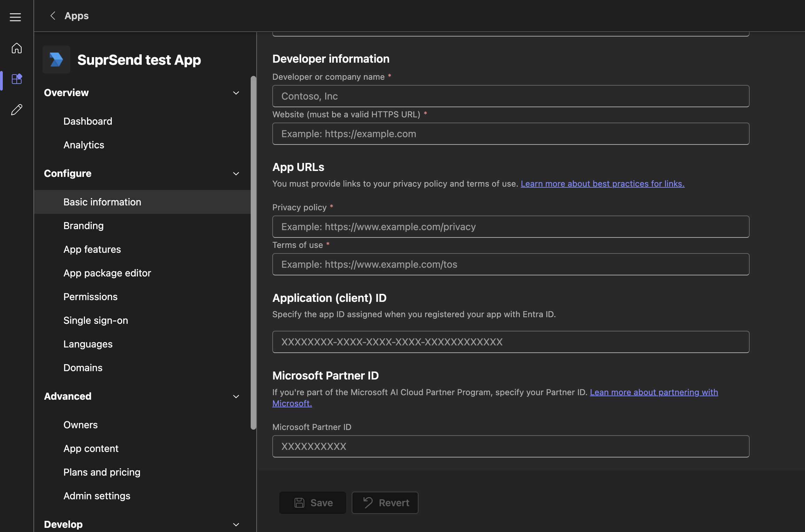
Task: Click the Developer information heading
Action: (x=331, y=58)
